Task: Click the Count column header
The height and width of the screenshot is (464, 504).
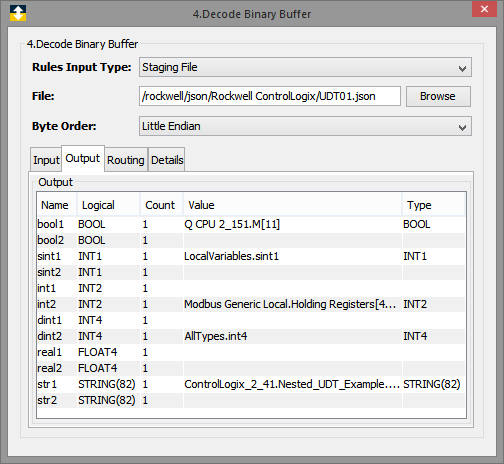Action: (161, 205)
